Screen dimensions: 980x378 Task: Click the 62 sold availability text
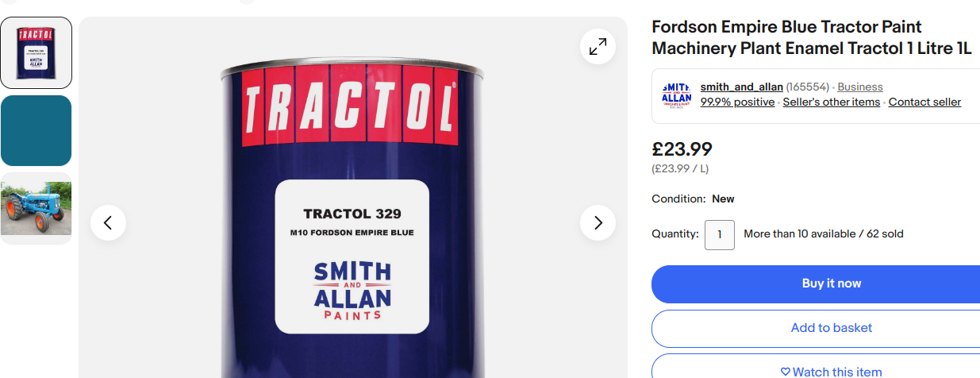(x=882, y=234)
